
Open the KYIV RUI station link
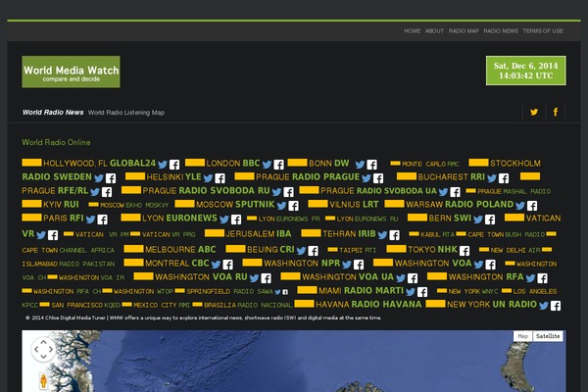61,205
